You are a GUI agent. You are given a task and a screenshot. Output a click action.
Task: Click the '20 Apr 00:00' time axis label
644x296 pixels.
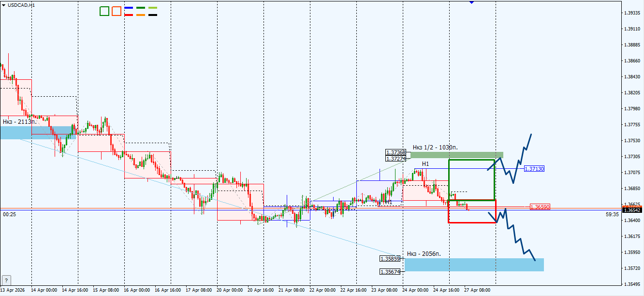pos(230,290)
